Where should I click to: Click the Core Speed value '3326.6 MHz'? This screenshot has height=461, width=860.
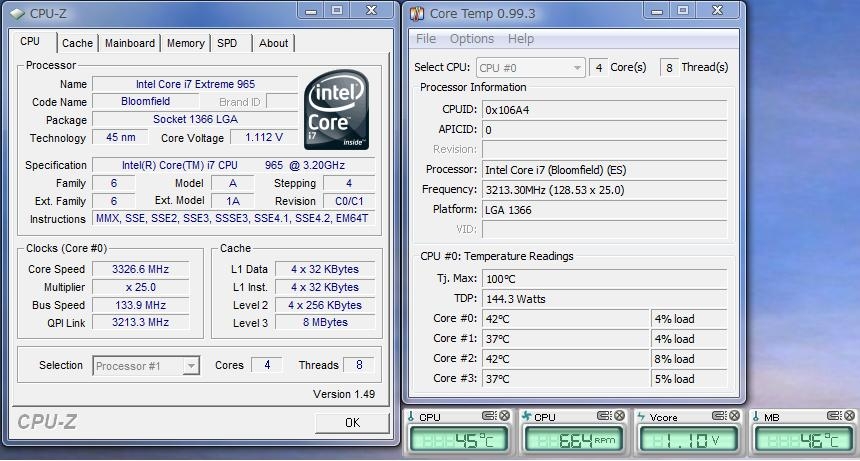(x=140, y=269)
